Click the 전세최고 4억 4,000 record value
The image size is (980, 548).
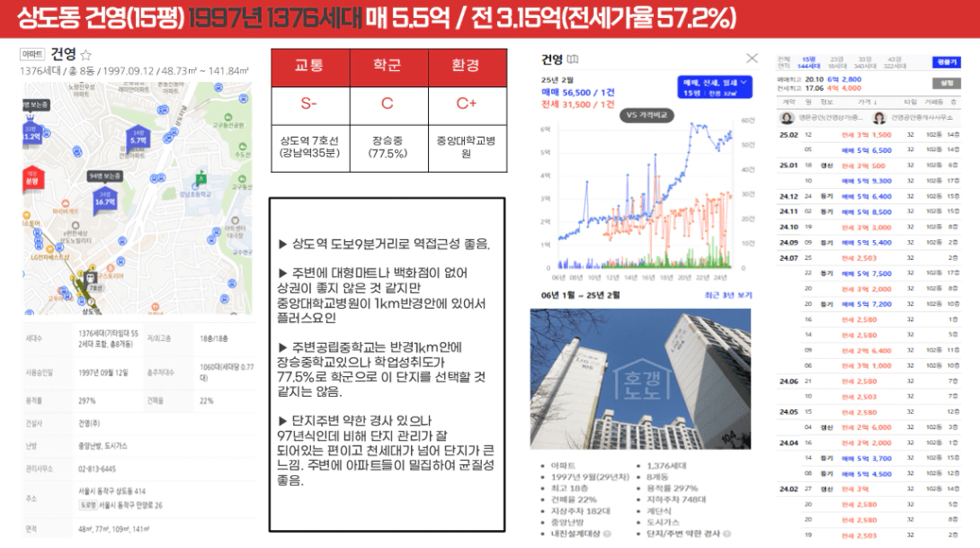pos(843,88)
